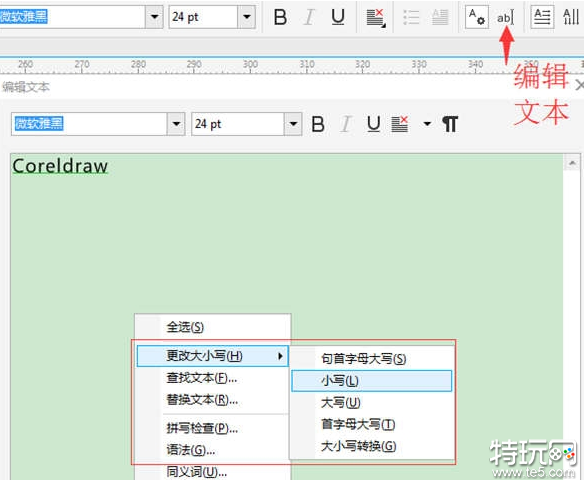Choose 替换文本(R)... menu entry
The width and height of the screenshot is (584, 484).
point(212,400)
